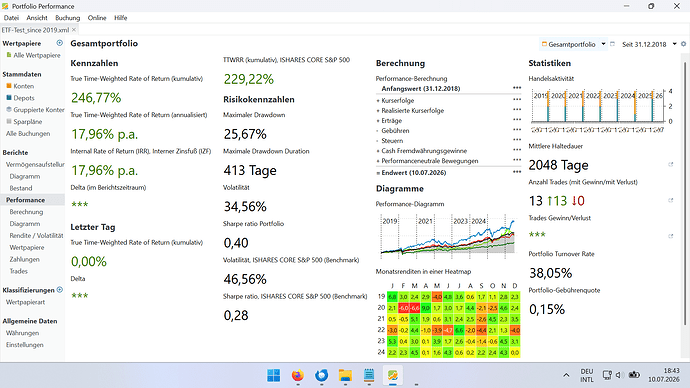This screenshot has width=690, height=388.
Task: Click the 0,15% Portfolio-Gebührenquote value
Action: 547,309
